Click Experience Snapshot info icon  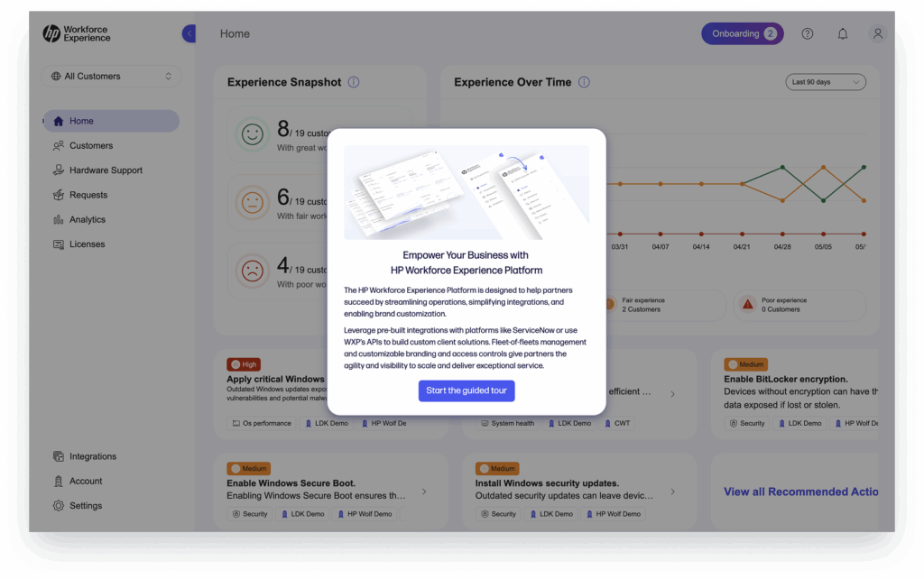pyautogui.click(x=354, y=82)
